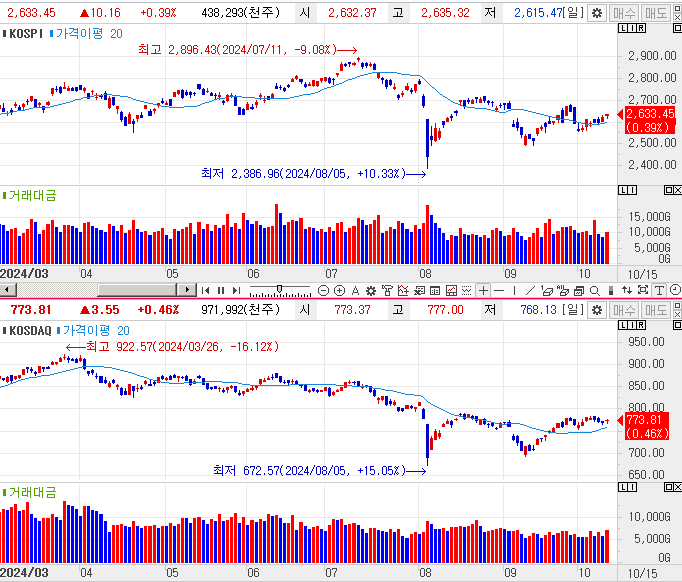Toggle the I button on KOSPI price pane

click(632, 28)
